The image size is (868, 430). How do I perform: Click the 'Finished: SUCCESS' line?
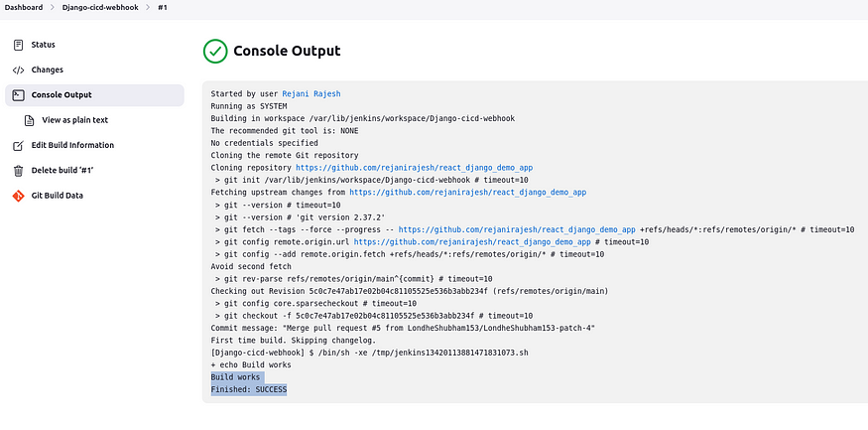pyautogui.click(x=249, y=390)
